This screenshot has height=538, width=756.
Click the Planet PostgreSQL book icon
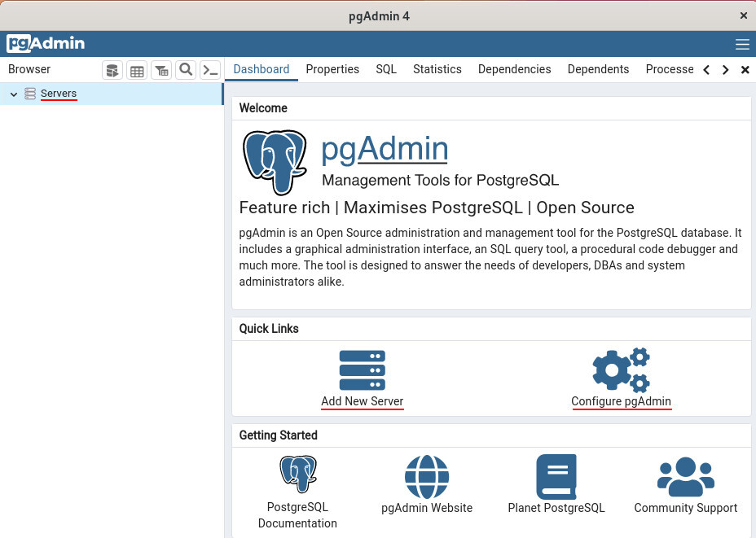(x=556, y=476)
